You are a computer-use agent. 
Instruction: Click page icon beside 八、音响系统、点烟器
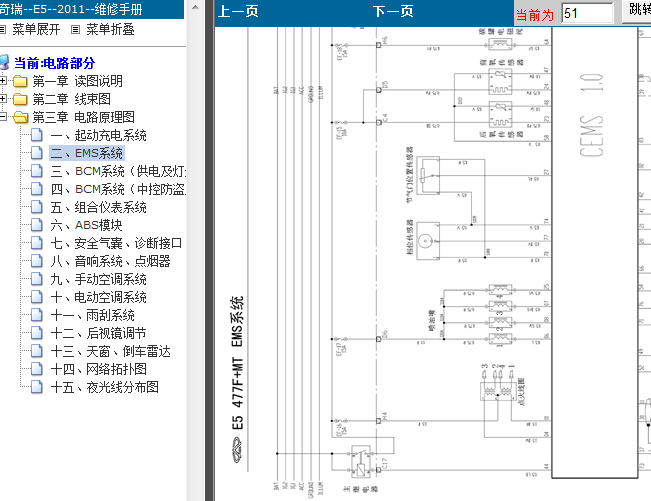coord(37,261)
